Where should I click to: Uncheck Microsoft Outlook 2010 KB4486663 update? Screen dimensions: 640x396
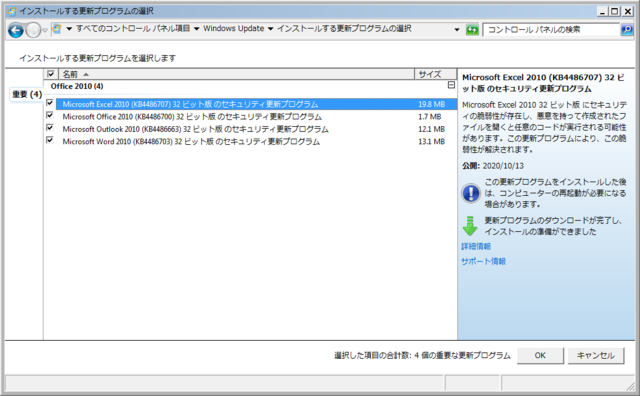coord(50,128)
